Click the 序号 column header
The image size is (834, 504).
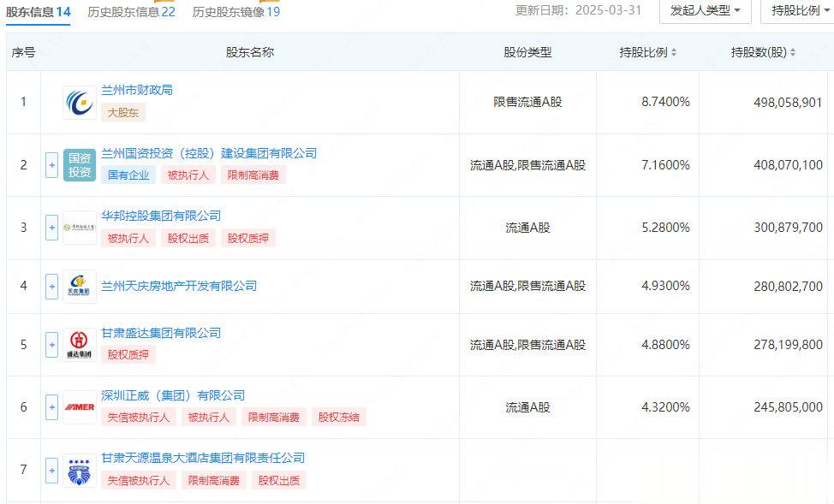pyautogui.click(x=23, y=52)
